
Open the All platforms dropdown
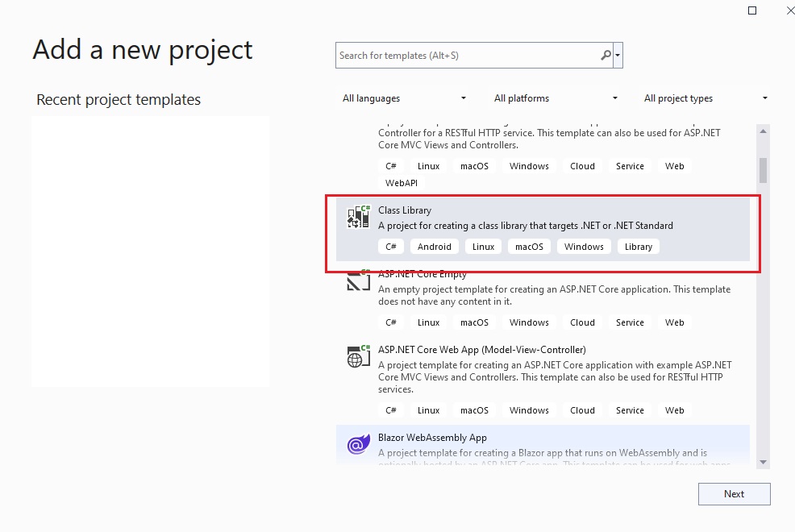tap(556, 98)
